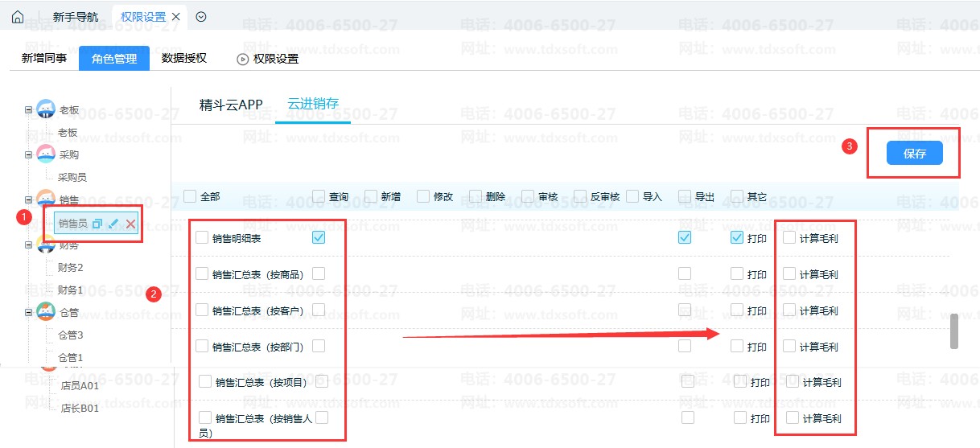Delete 销售员 role with the red X icon
This screenshot has width=980, height=448.
tap(130, 223)
